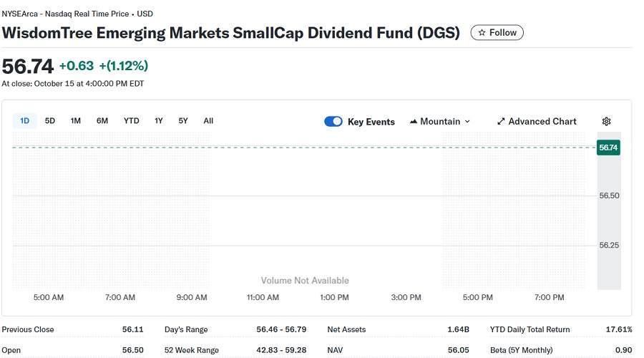The image size is (644, 358).
Task: Click the +(1.12%) percent change value
Action: [x=124, y=66]
